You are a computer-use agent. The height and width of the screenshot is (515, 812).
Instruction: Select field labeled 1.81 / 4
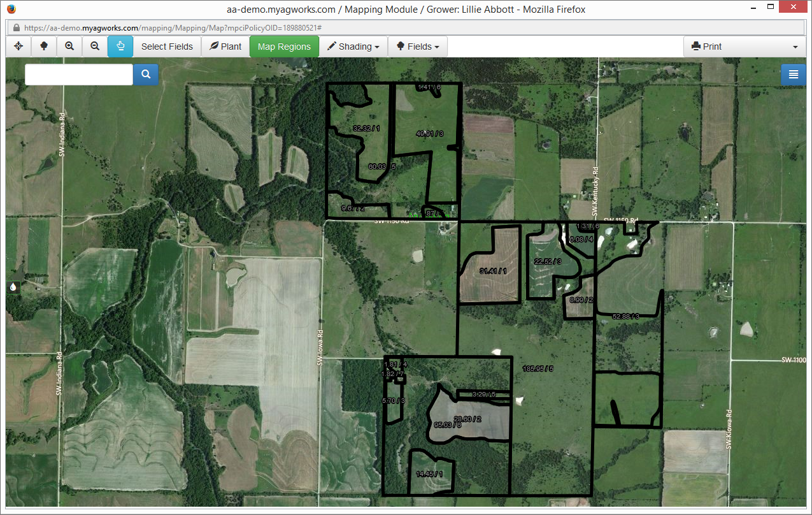[x=395, y=364]
